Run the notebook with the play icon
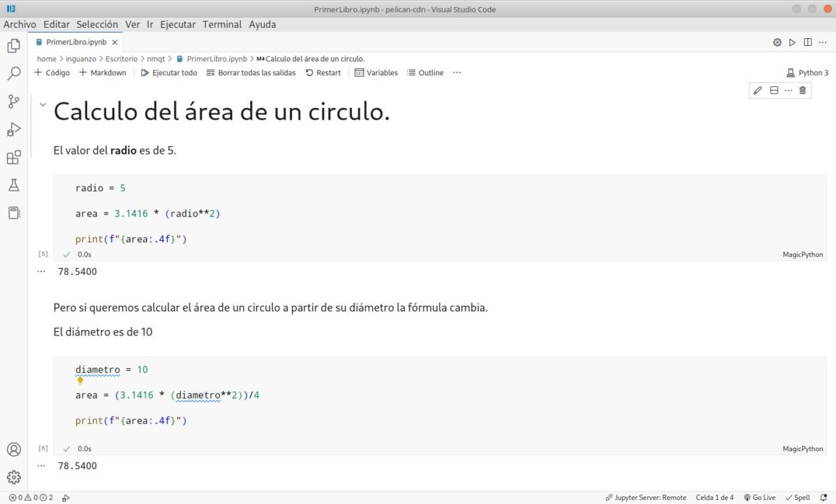836x504 pixels. (x=792, y=42)
